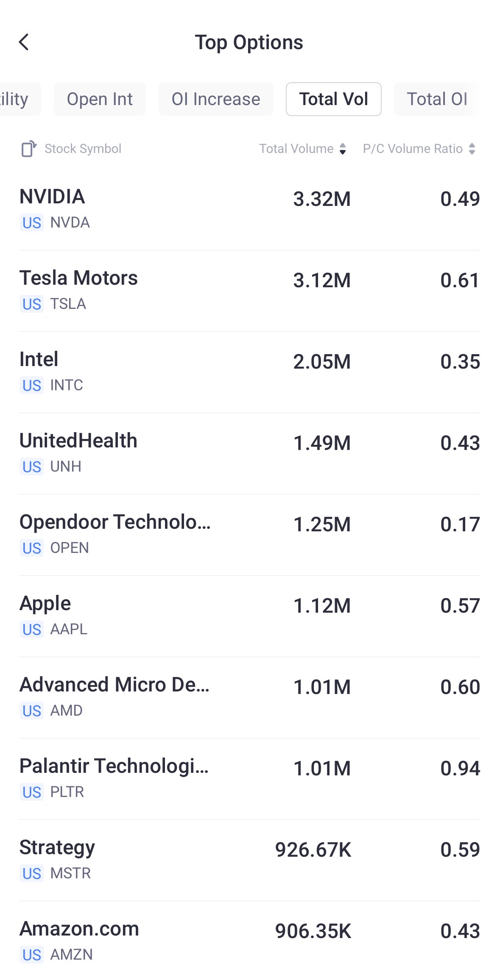Open the Strategy MSTR row
The height and width of the screenshot is (980, 500).
click(250, 860)
